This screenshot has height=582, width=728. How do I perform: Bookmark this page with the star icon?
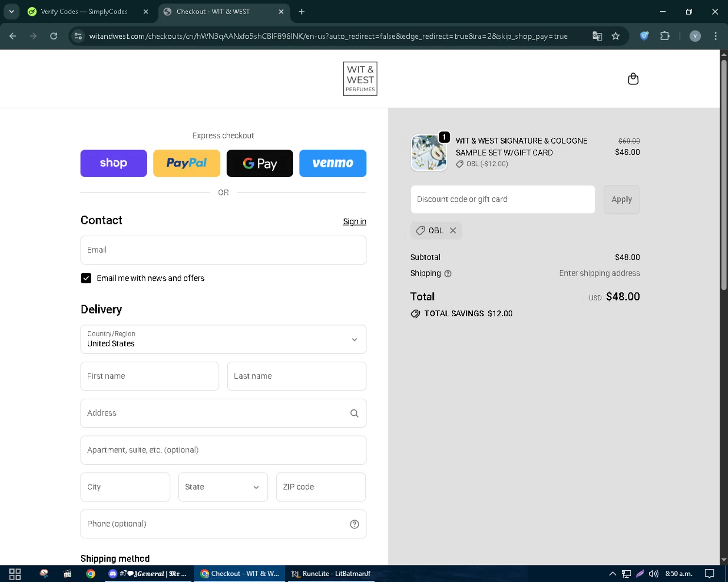[x=615, y=36]
